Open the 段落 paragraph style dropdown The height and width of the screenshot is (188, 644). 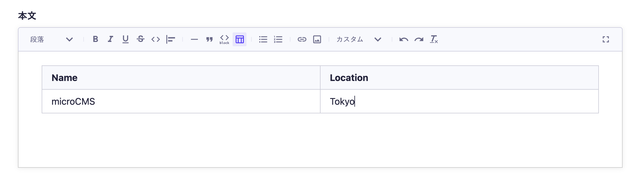(51, 39)
